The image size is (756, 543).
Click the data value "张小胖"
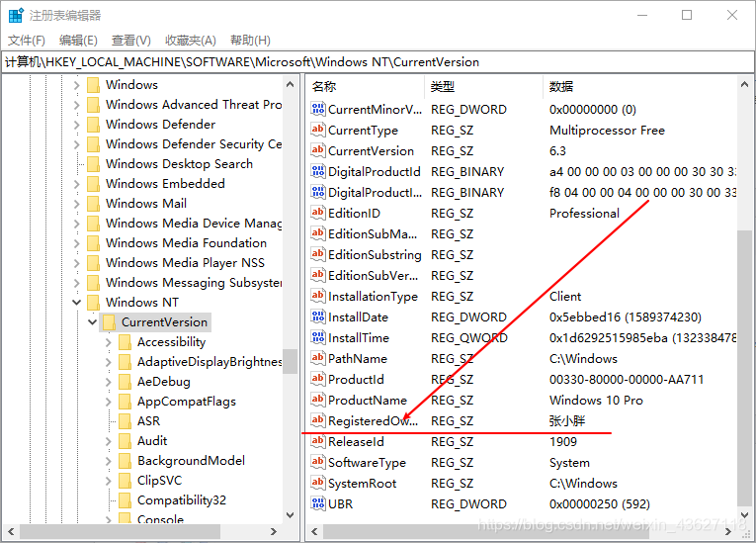coord(567,421)
